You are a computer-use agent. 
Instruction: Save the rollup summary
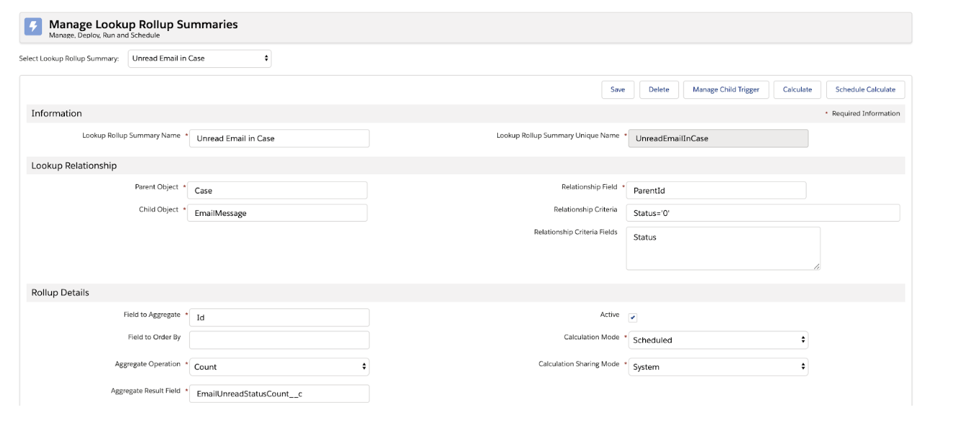pos(618,90)
